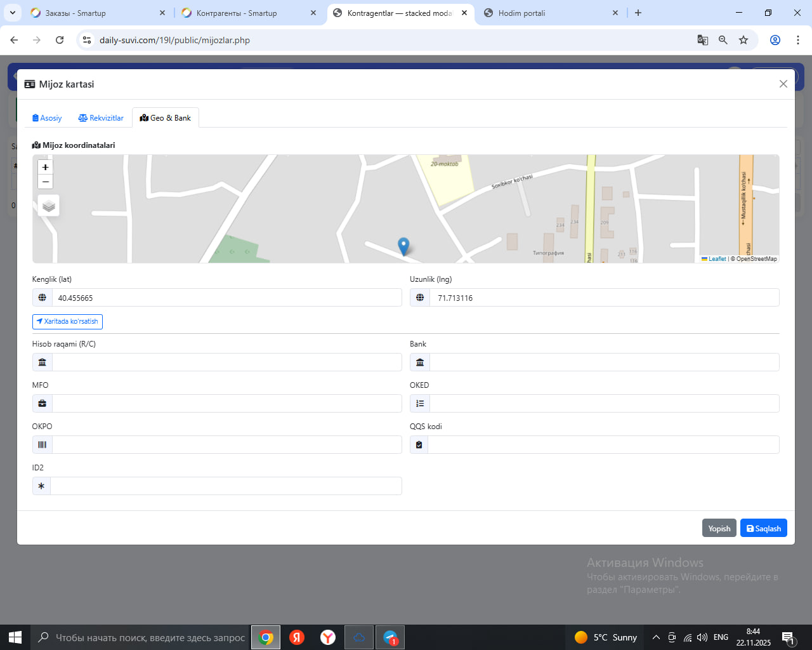
Task: Open the Rekvizitlar tab
Action: 101,118
